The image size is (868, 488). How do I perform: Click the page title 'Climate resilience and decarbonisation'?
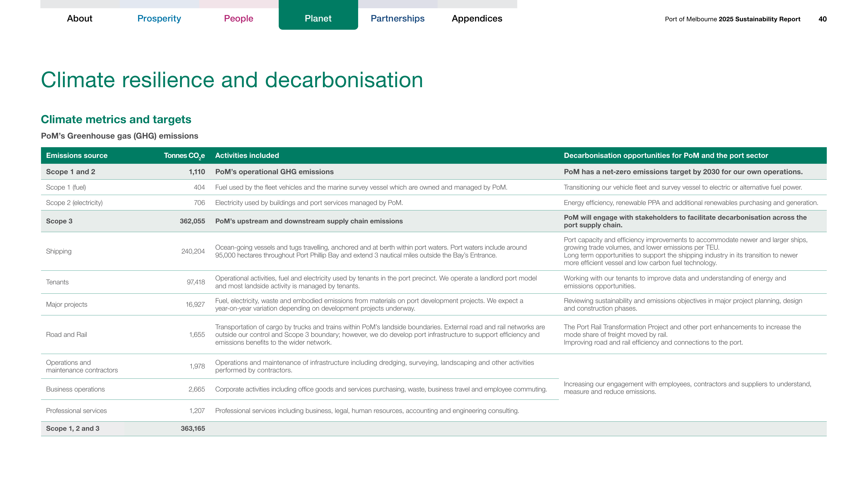point(232,80)
